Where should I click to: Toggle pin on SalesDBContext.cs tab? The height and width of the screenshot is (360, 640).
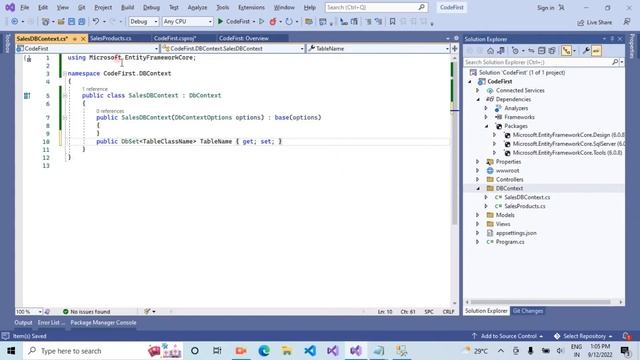[75, 38]
